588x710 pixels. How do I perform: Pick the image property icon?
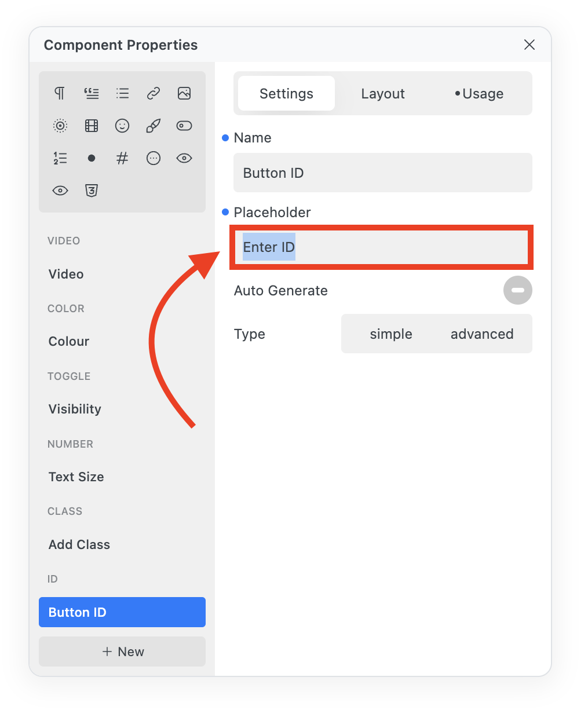(x=184, y=93)
